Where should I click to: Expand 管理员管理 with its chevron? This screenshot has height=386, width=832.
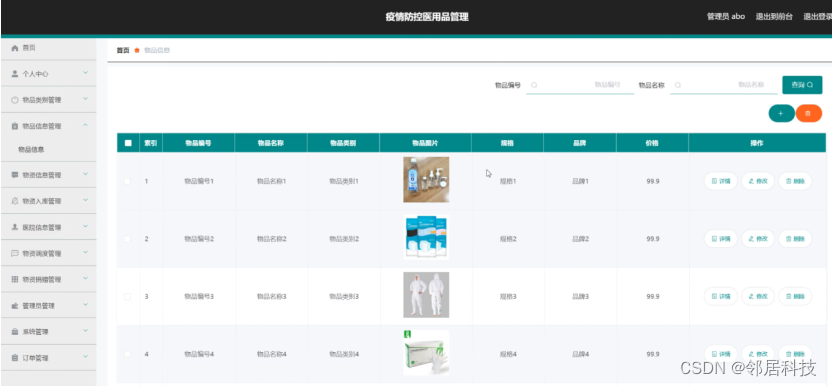pyautogui.click(x=85, y=305)
